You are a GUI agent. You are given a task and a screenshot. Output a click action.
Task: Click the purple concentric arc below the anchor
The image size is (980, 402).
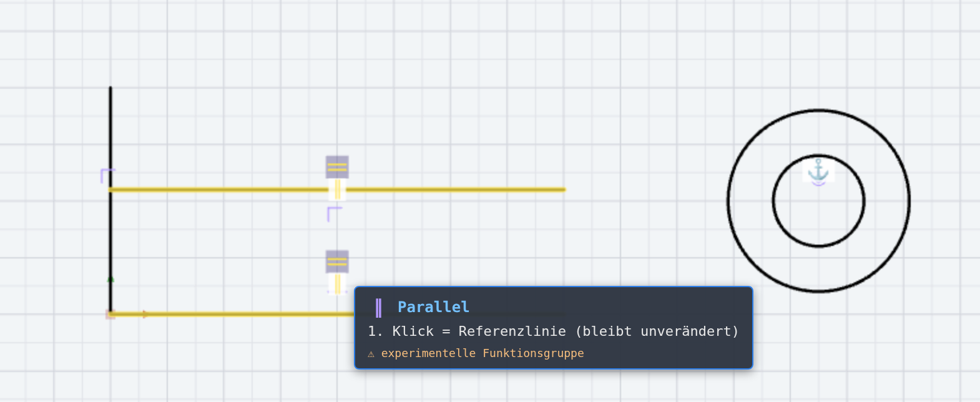tap(818, 184)
